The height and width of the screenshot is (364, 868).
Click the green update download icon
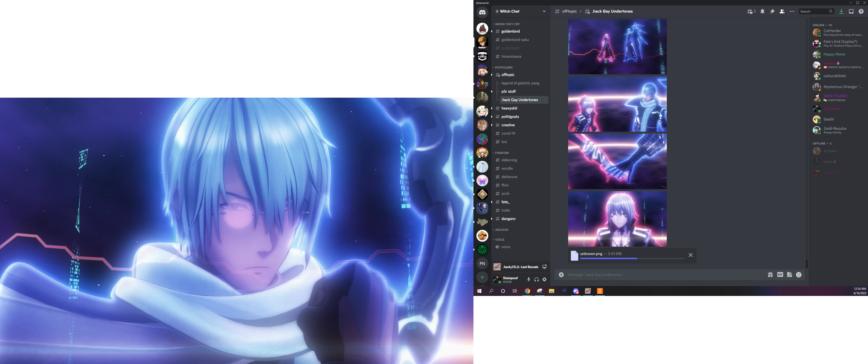pos(841,11)
